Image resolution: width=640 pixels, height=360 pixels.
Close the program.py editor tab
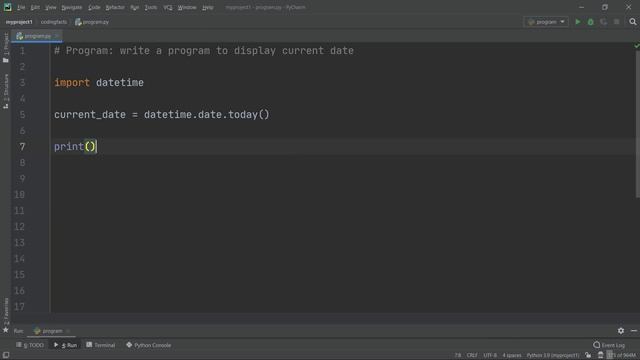tap(56, 36)
